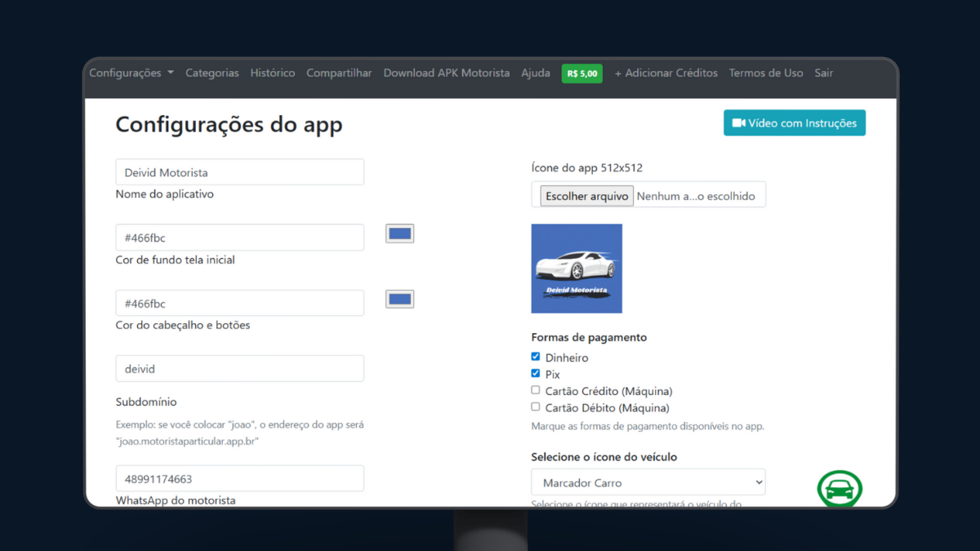
Task: Click Compartilhar in the top bar
Action: pos(339,73)
